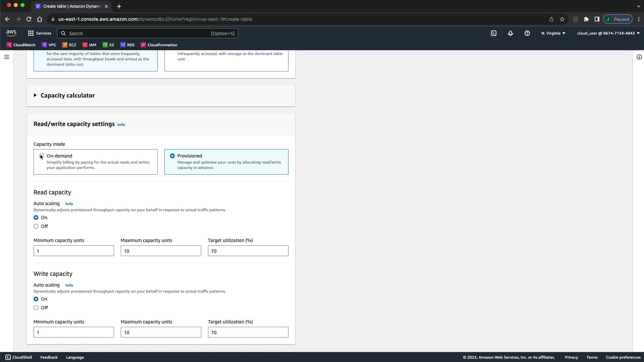Click the AWS logo home icon
Viewport: 644px width, 362px height.
tap(11, 33)
